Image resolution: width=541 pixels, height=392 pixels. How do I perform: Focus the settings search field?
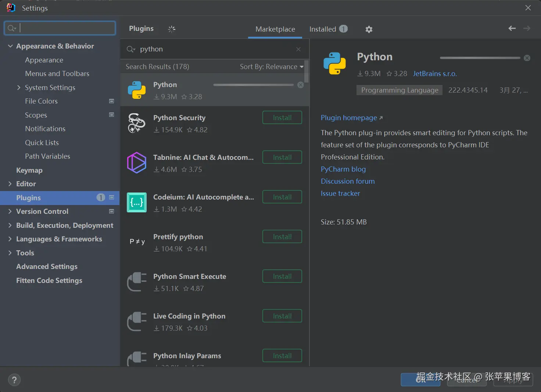[x=60, y=28]
